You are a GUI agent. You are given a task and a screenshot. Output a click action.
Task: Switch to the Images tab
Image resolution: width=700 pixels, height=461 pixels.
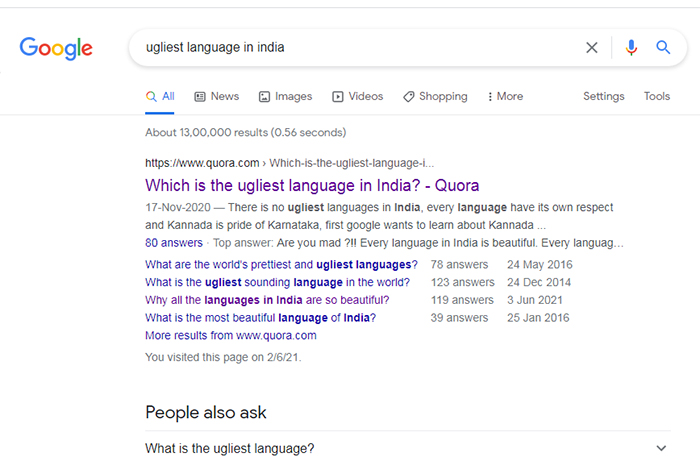285,96
